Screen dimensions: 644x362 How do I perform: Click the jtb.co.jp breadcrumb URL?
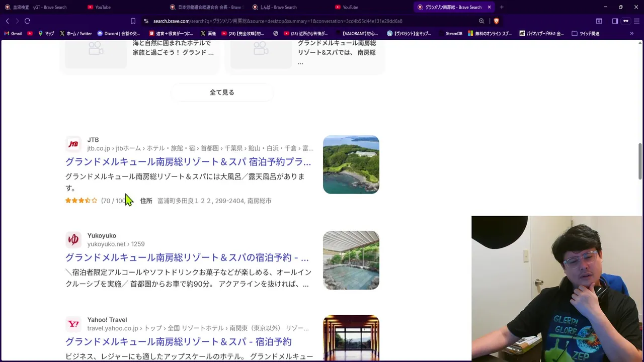[x=200, y=148]
